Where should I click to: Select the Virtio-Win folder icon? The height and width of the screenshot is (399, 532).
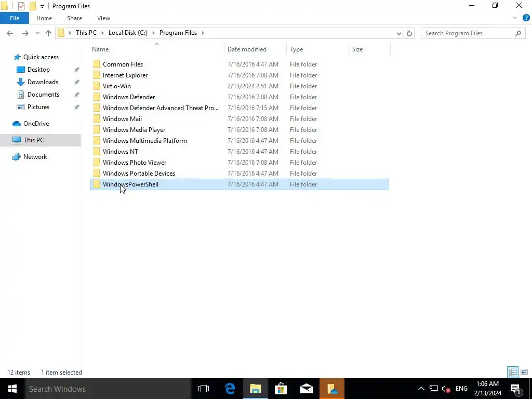(x=97, y=86)
